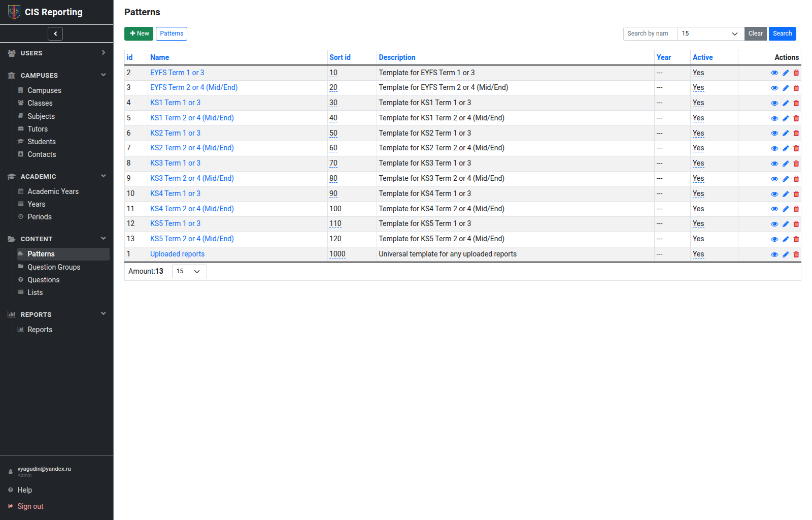Focus the Search by name field
The width and height of the screenshot is (812, 520).
coord(650,34)
